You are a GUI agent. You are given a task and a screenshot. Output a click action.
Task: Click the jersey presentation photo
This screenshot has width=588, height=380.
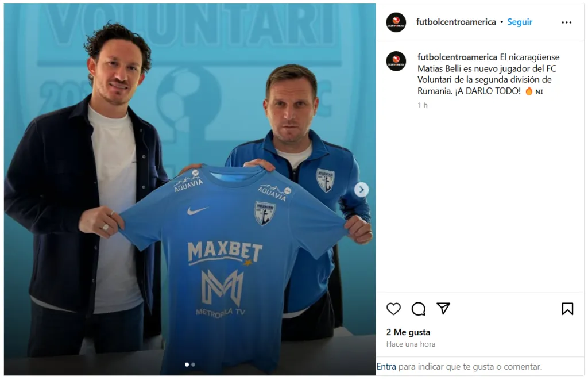[x=189, y=189]
